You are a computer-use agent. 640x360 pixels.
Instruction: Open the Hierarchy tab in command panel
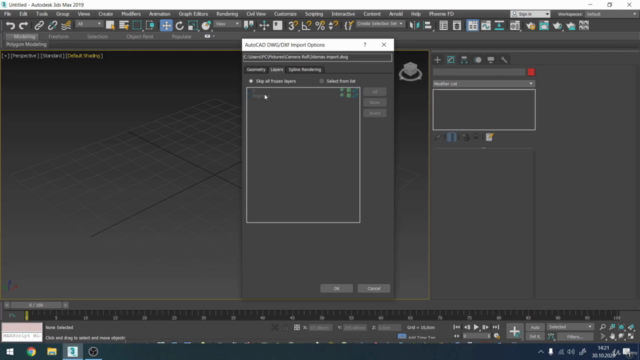coord(464,60)
